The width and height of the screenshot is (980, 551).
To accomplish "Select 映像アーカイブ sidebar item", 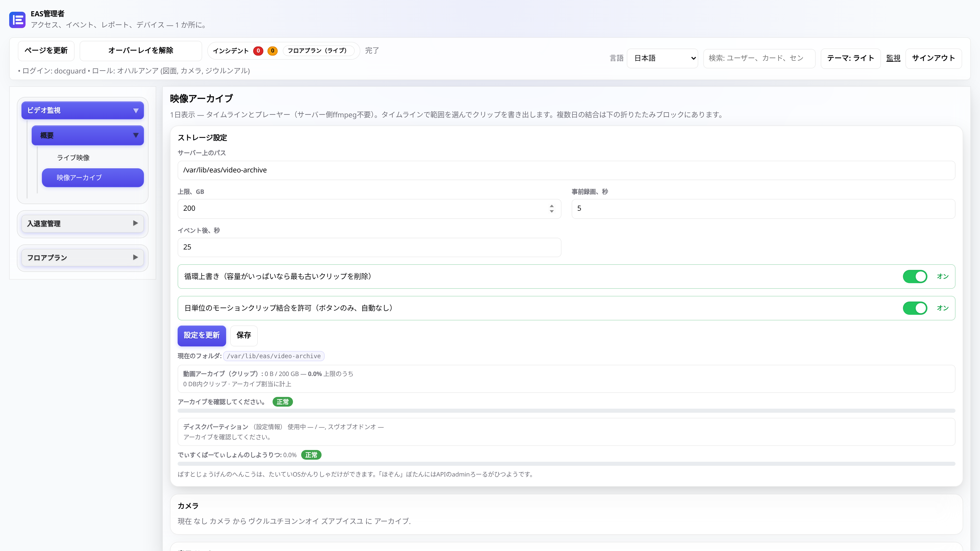I will pyautogui.click(x=93, y=178).
